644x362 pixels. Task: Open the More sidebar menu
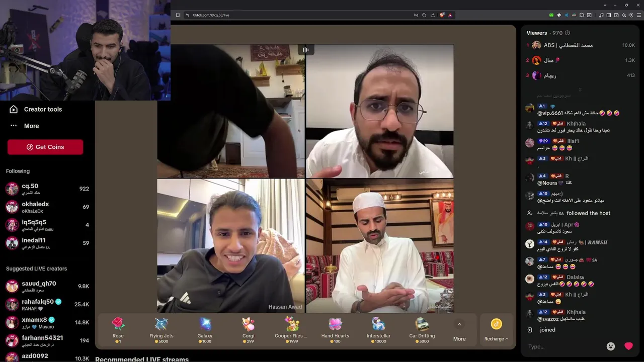[31, 126]
